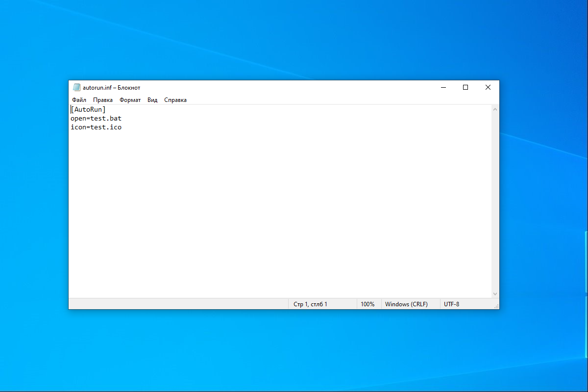Open the Справка menu
588x392 pixels.
175,100
